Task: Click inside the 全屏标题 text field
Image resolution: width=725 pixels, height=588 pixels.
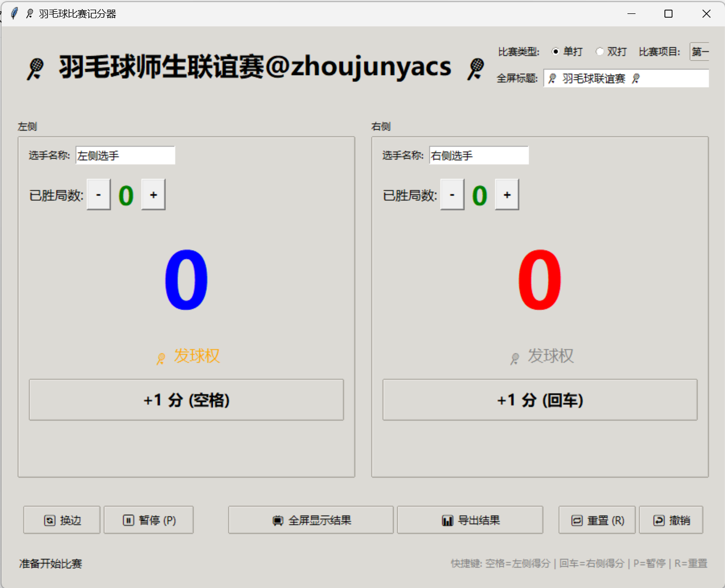Action: 626,78
